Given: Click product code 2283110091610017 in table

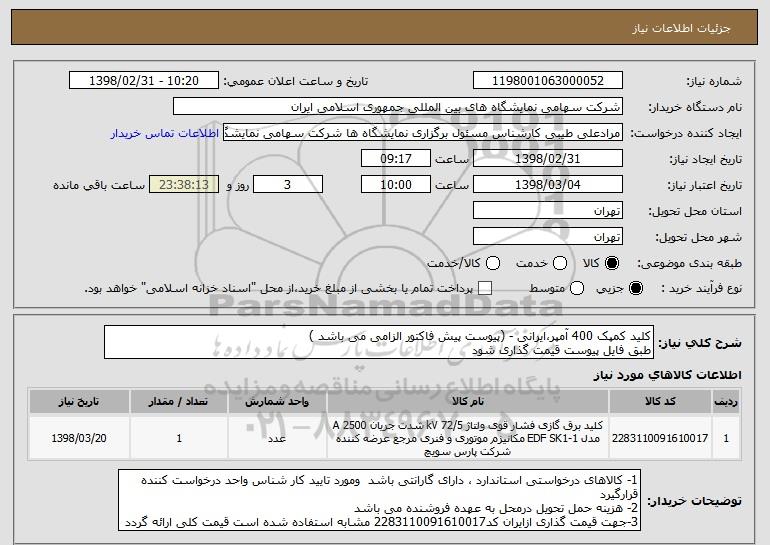Looking at the screenshot, I should tap(660, 438).
